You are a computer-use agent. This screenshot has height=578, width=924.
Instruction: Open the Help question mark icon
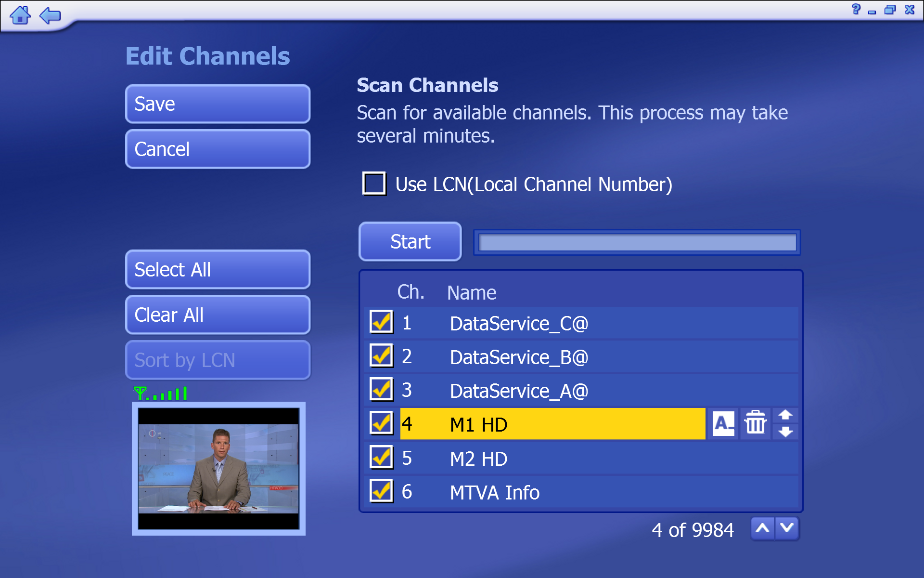[x=856, y=9]
